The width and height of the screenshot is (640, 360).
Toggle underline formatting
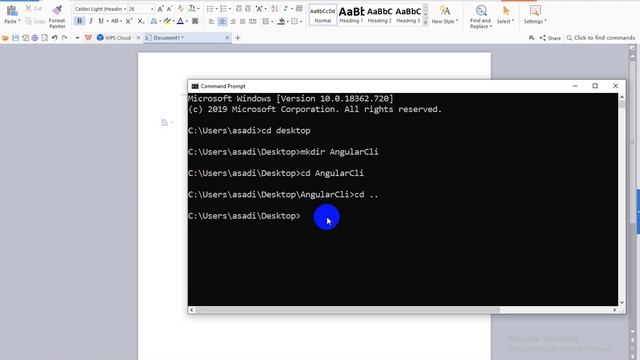click(100, 21)
